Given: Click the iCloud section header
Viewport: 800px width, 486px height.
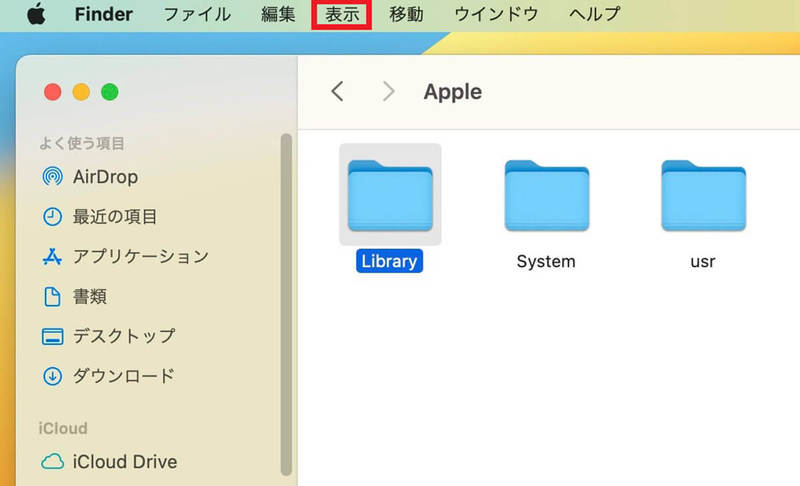Looking at the screenshot, I should [x=63, y=428].
